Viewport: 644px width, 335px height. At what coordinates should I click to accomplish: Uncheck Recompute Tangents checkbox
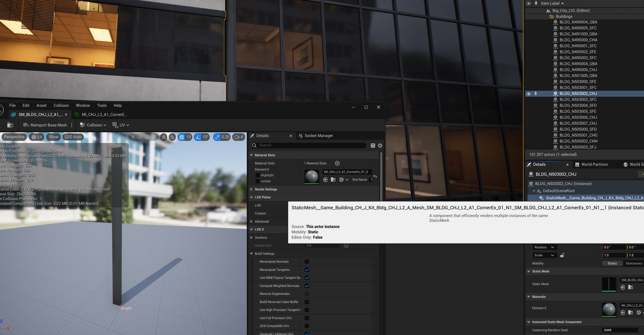coord(307,270)
